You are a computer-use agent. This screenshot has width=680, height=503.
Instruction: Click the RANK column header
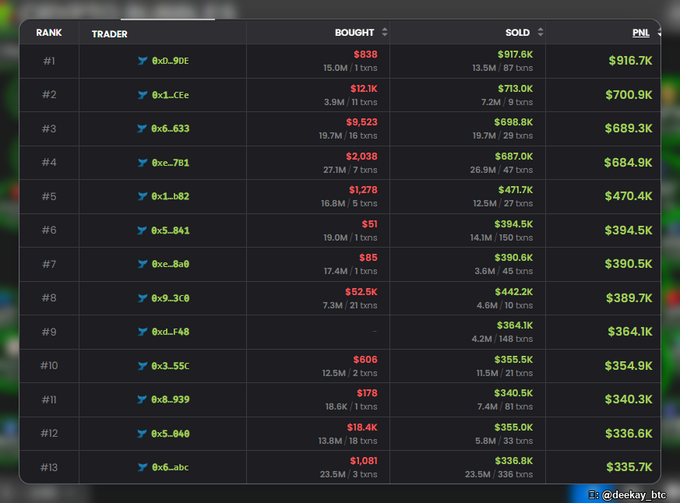49,33
